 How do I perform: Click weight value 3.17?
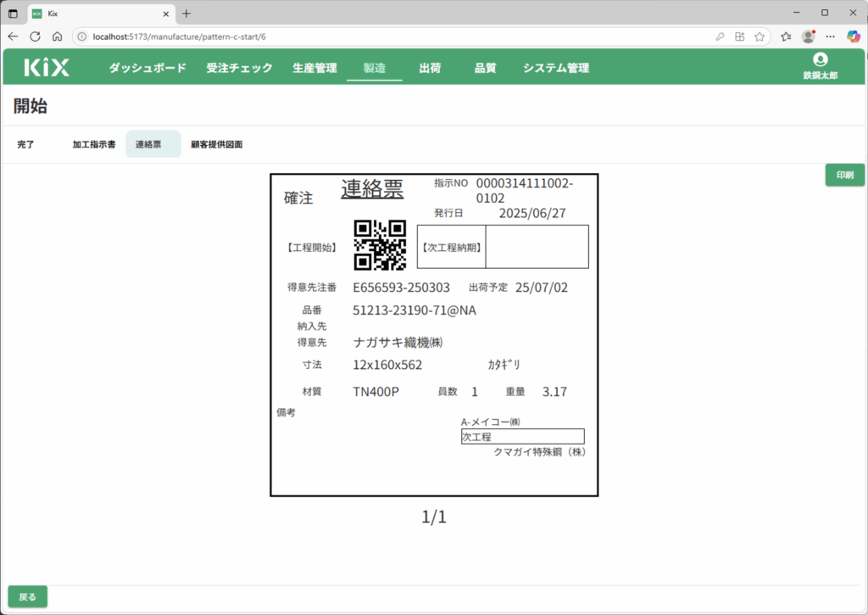[x=554, y=392]
